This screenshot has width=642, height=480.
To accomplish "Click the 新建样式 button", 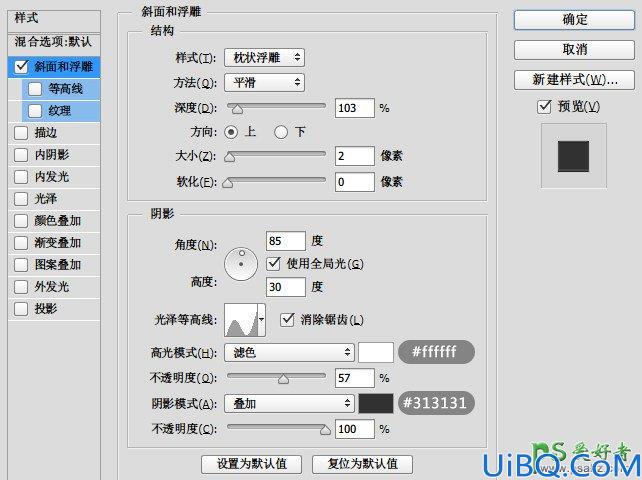I will (574, 79).
